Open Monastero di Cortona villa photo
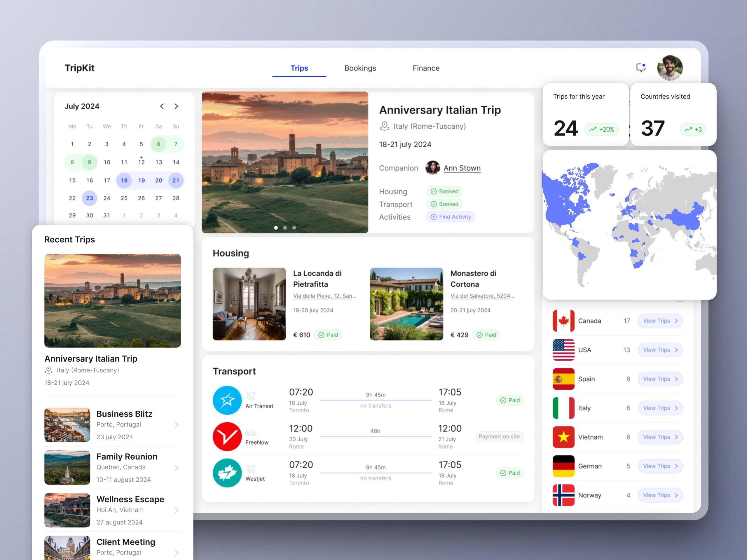 click(406, 304)
